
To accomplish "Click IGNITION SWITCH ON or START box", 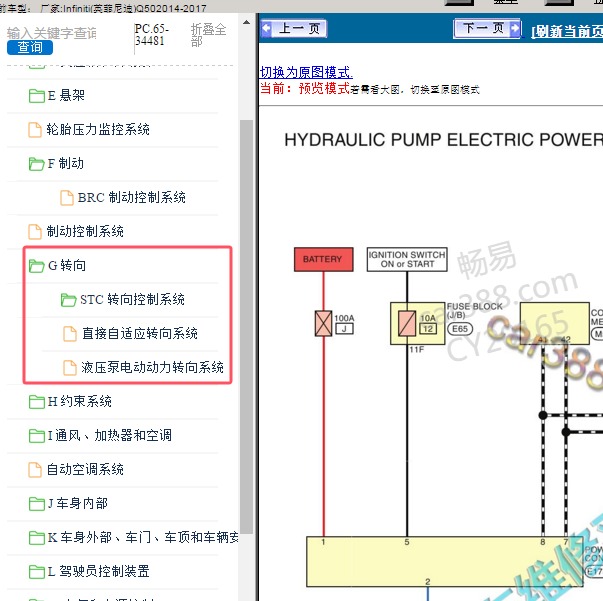I will pyautogui.click(x=407, y=260).
